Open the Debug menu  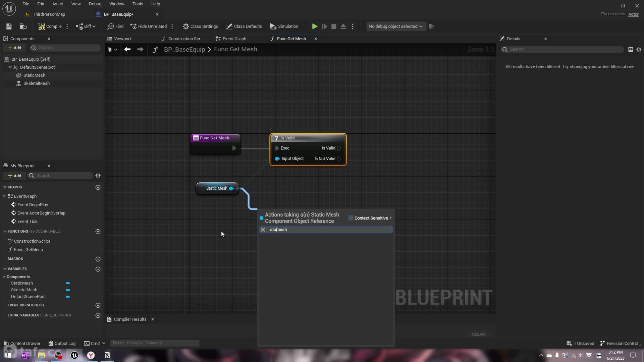click(95, 4)
